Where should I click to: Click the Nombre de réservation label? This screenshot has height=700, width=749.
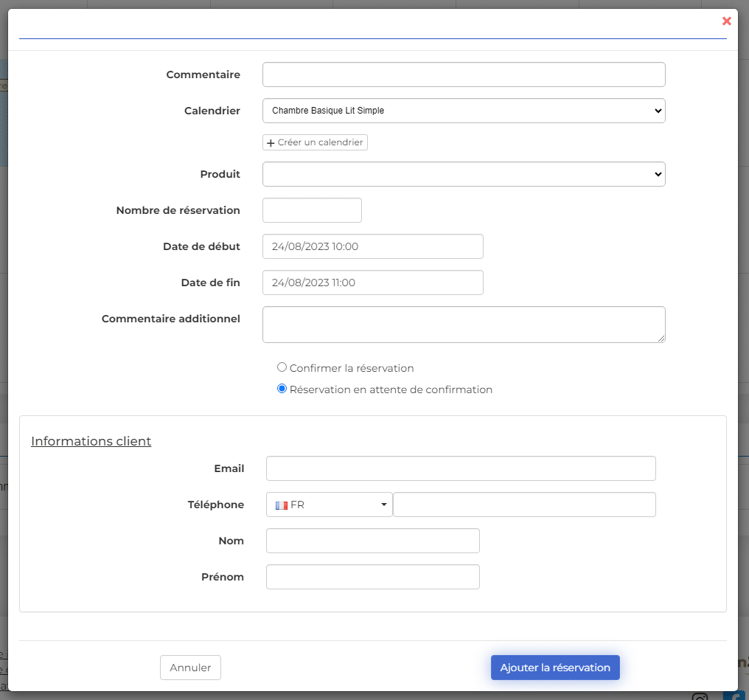pos(178,210)
